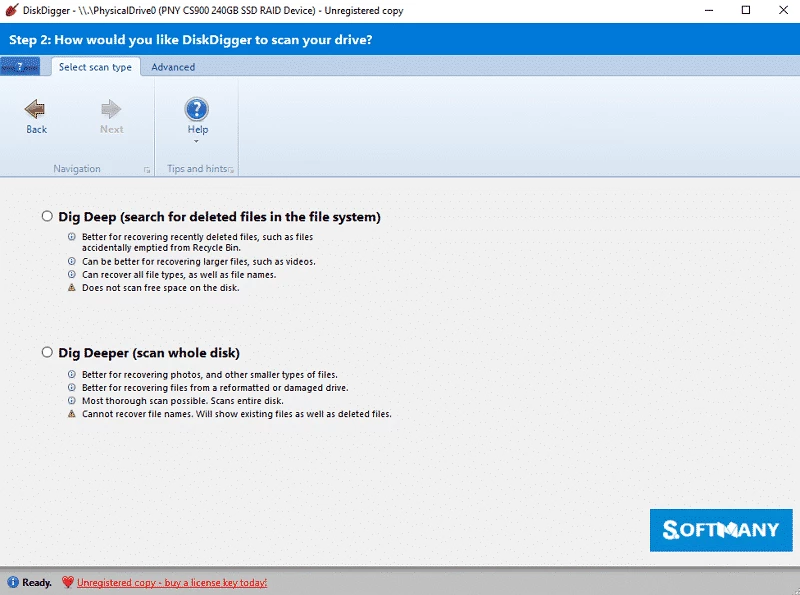The height and width of the screenshot is (595, 800).
Task: Maximize the DiskDigger window
Action: [x=745, y=10]
